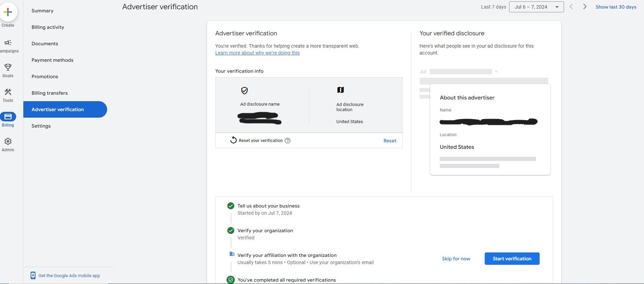The image size is (644, 284).
Task: Click the circular reset arrow icon
Action: point(233,140)
